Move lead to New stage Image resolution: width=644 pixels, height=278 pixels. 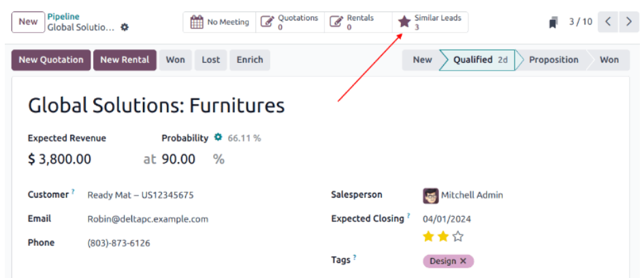point(422,60)
